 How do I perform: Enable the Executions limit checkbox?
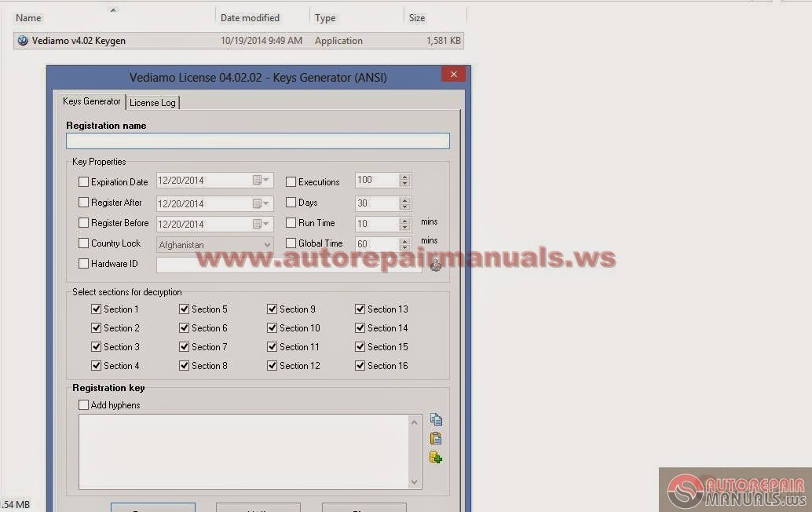(291, 181)
